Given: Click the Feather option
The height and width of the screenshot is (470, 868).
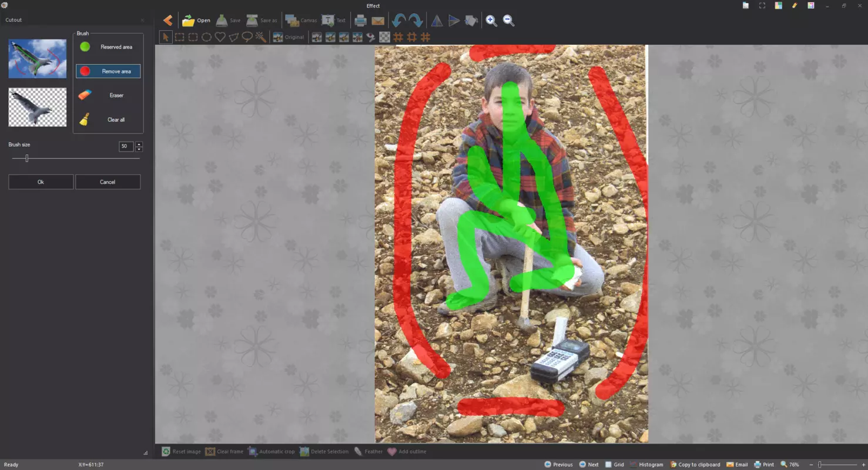Looking at the screenshot, I should pyautogui.click(x=368, y=452).
